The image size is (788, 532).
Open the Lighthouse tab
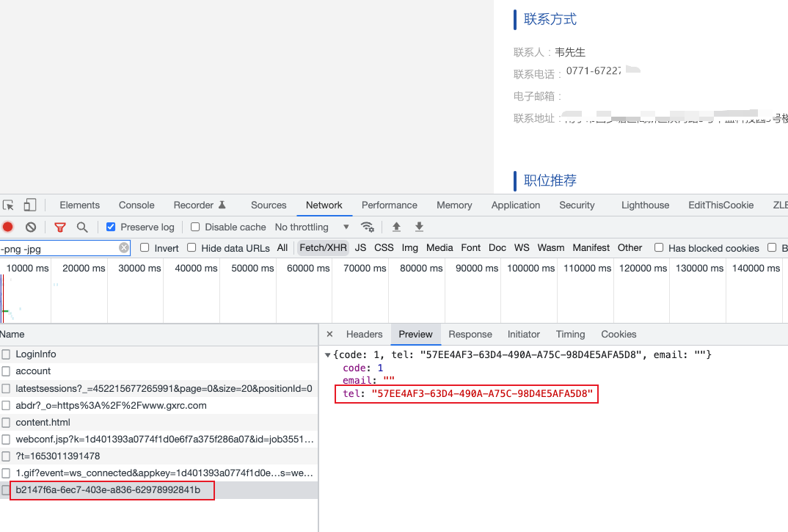tap(645, 205)
